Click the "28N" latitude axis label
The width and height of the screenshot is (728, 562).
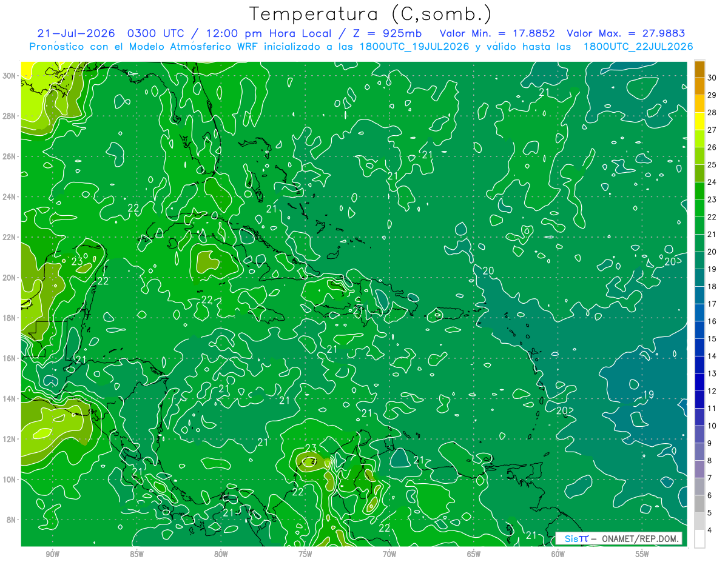coord(10,116)
